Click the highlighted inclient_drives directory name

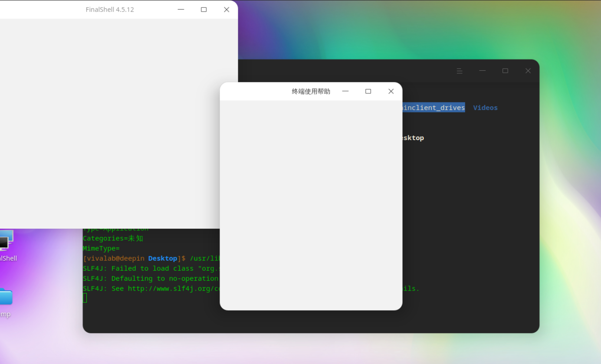(x=434, y=108)
